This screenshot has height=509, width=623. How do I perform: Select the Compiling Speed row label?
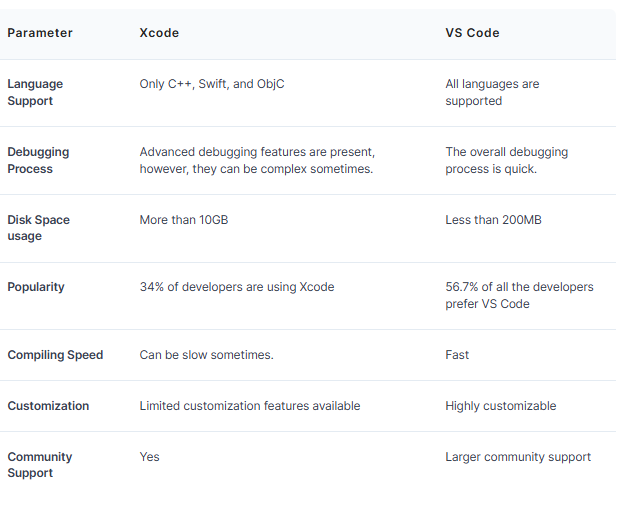(x=55, y=354)
